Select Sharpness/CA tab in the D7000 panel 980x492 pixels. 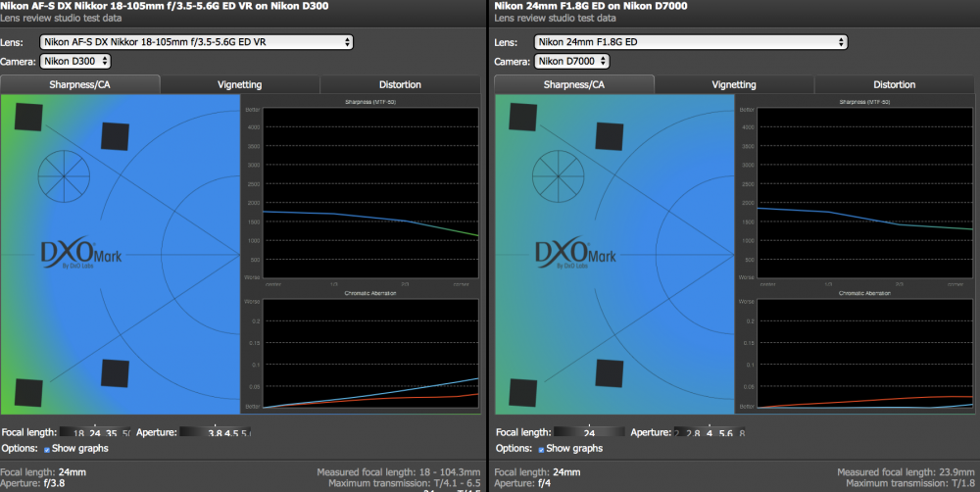(573, 84)
